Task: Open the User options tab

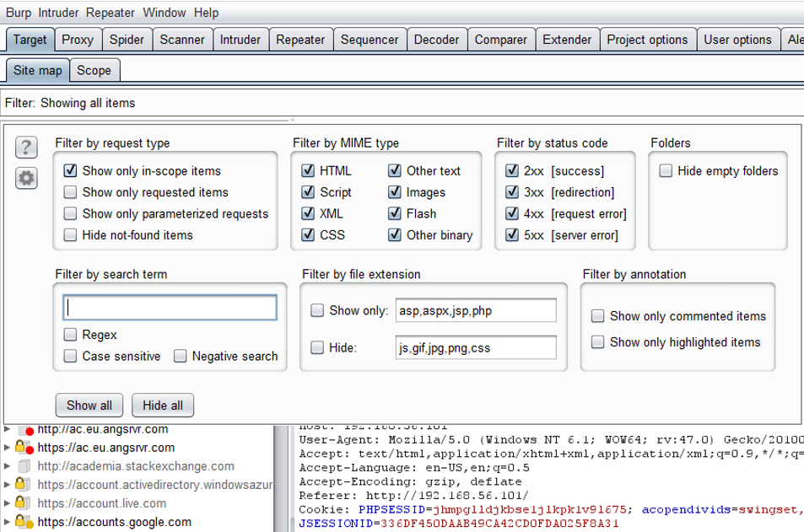Action: tap(738, 40)
